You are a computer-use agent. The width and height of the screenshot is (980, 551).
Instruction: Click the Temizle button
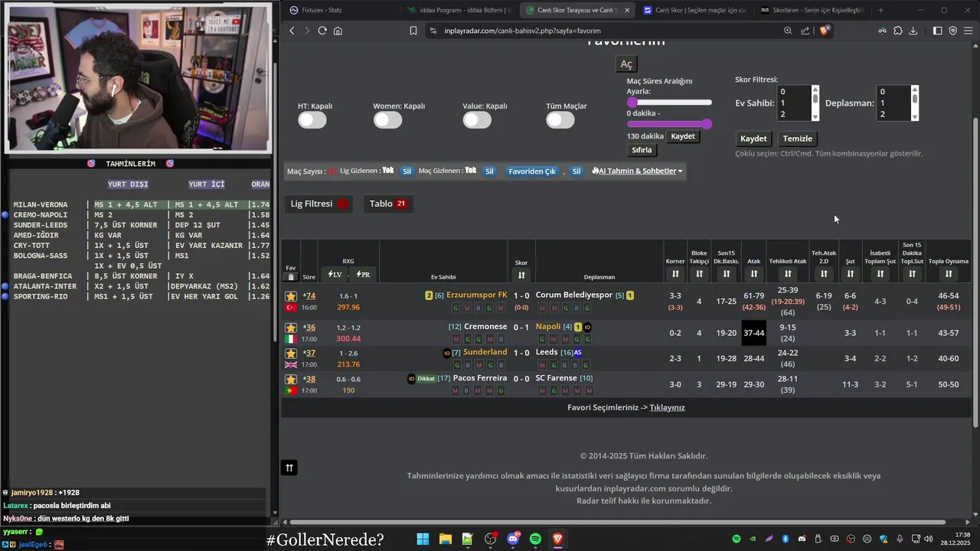(x=798, y=139)
